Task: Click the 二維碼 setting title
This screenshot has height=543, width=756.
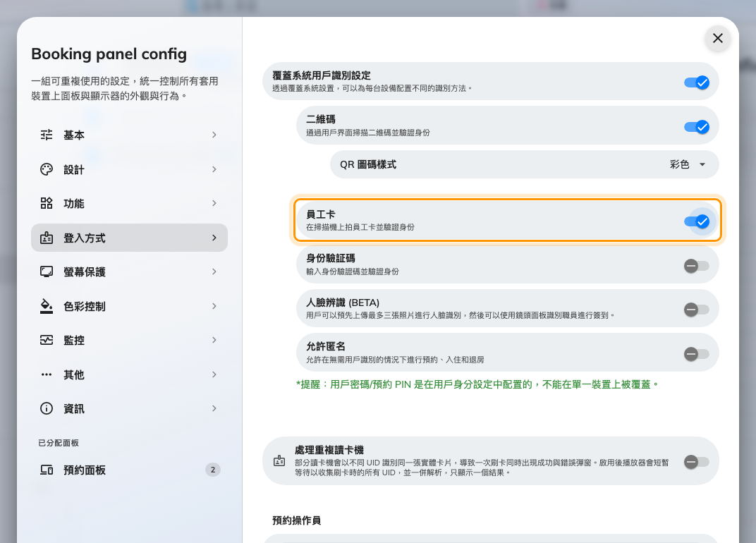Action: 321,119
